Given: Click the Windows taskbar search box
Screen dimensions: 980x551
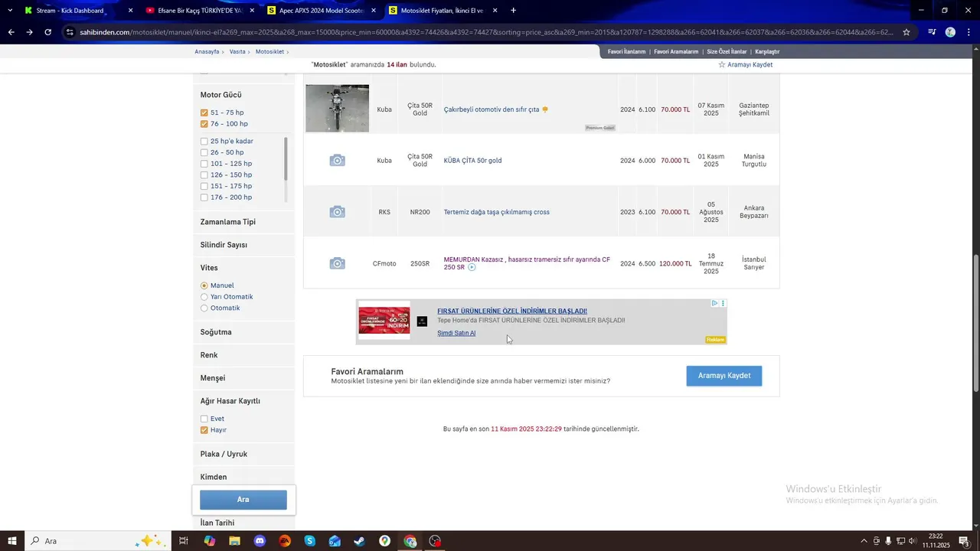Looking at the screenshot, I should pos(96,541).
